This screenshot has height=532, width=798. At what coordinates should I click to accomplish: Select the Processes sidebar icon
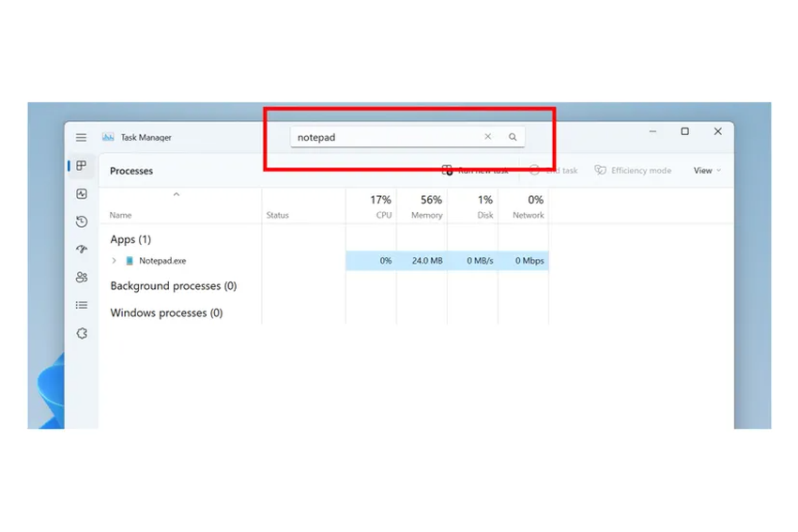pos(82,166)
